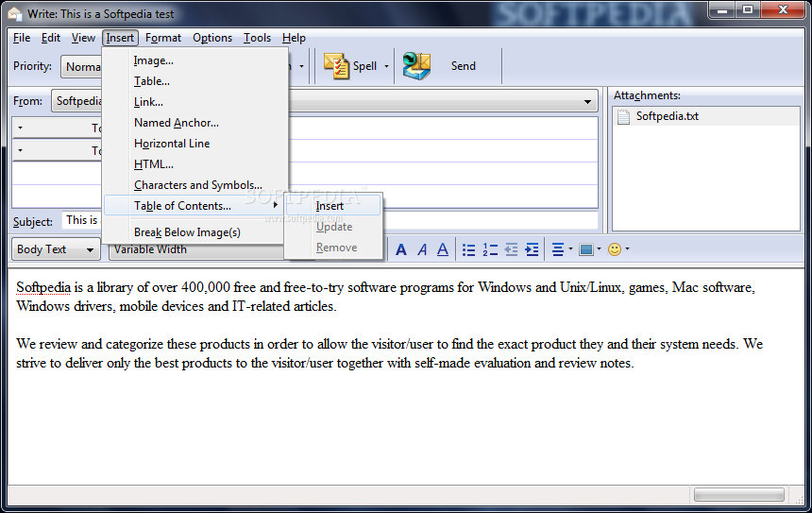Click the italic letter A icon
The width and height of the screenshot is (812, 513).
tap(422, 249)
